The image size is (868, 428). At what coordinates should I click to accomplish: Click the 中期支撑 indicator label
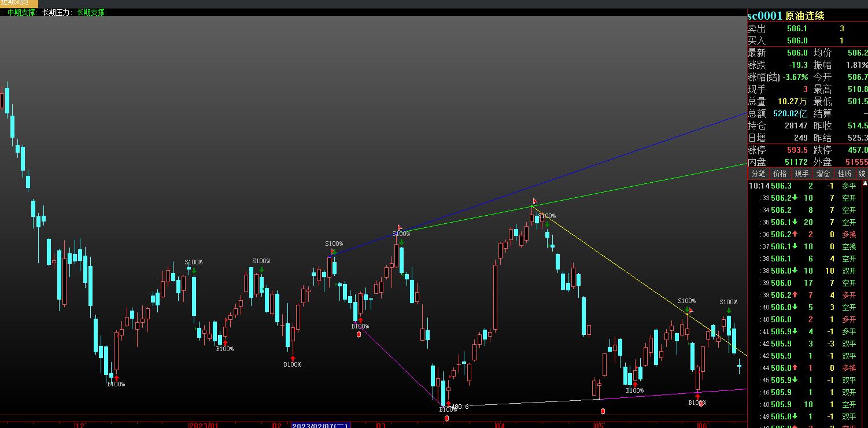[22, 12]
